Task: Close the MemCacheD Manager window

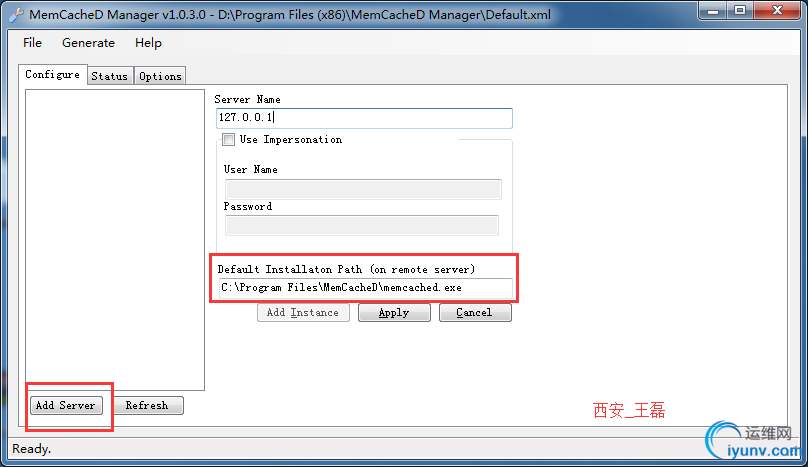Action: [x=778, y=11]
